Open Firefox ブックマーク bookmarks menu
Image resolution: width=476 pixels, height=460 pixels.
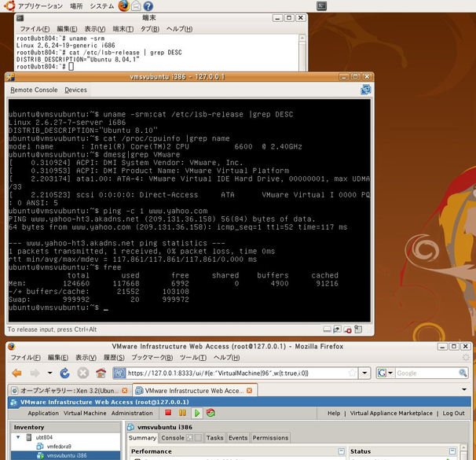point(152,358)
